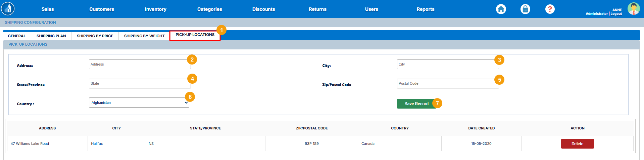
Task: Go to the Home icon
Action: coord(501,9)
